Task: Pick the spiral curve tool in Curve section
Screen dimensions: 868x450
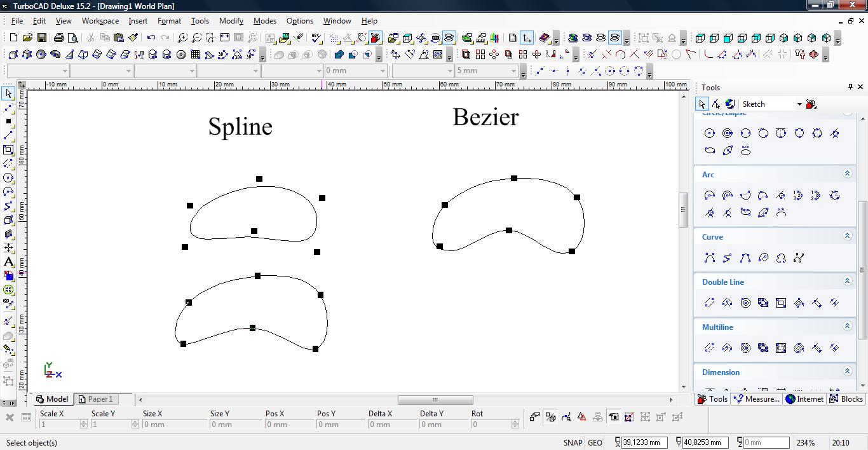Action: click(x=763, y=257)
